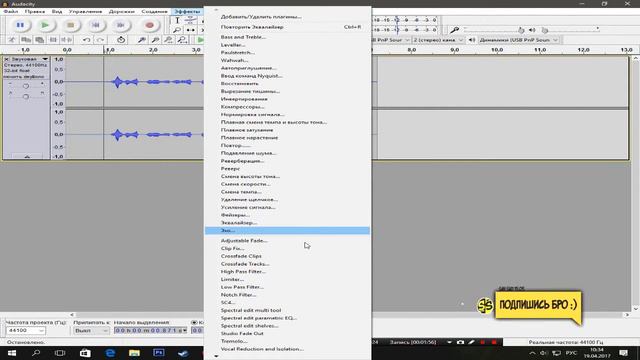640x360 pixels.
Task: Click the Fit Selection zoom icon
Action: tap(169, 40)
